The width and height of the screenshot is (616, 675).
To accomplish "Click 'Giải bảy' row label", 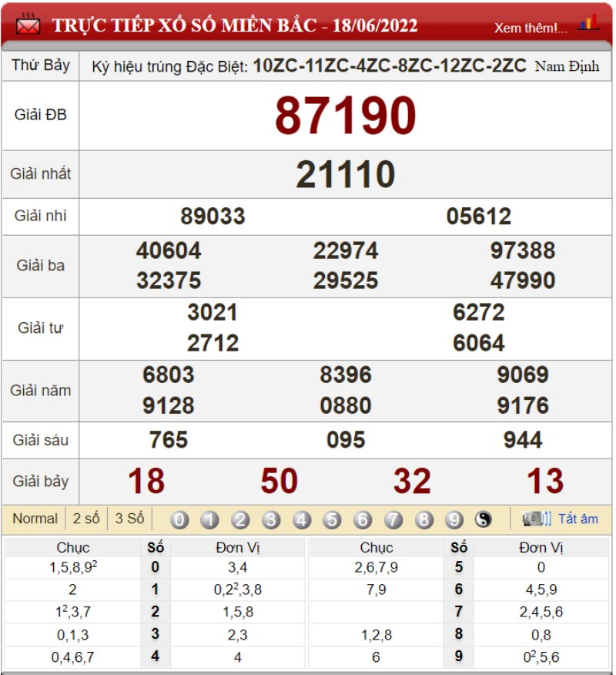I will [x=41, y=482].
